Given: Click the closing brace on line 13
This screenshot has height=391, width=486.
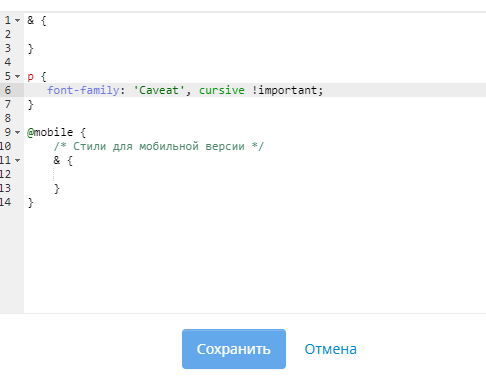Looking at the screenshot, I should [57, 189].
